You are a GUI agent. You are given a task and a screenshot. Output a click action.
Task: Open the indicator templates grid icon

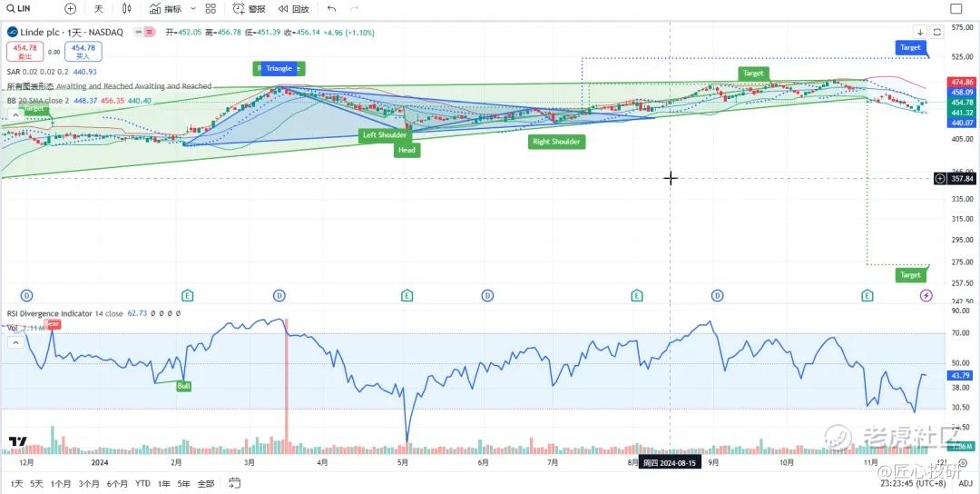coord(211,9)
